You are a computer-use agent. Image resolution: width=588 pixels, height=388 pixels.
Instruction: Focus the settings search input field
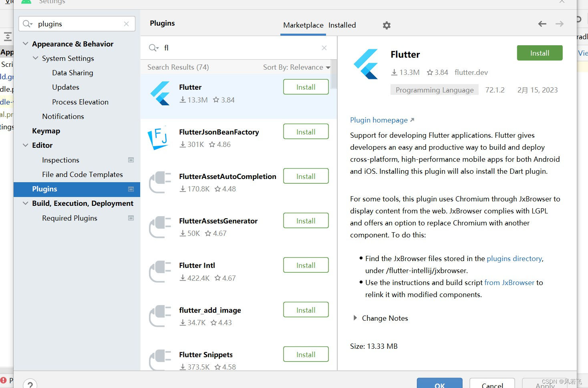click(77, 24)
